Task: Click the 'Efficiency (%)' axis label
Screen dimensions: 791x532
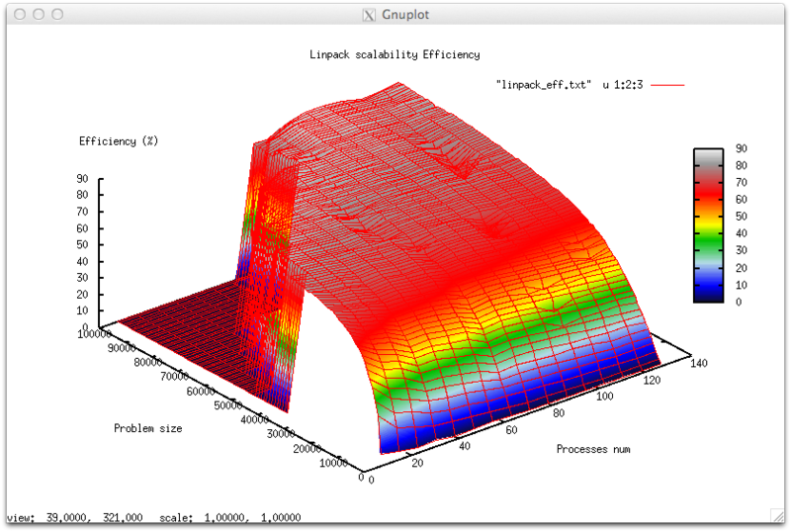Action: pyautogui.click(x=119, y=141)
